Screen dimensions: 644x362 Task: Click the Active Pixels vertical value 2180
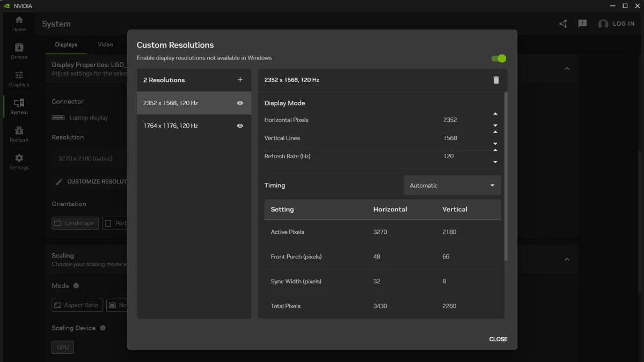[x=449, y=232]
